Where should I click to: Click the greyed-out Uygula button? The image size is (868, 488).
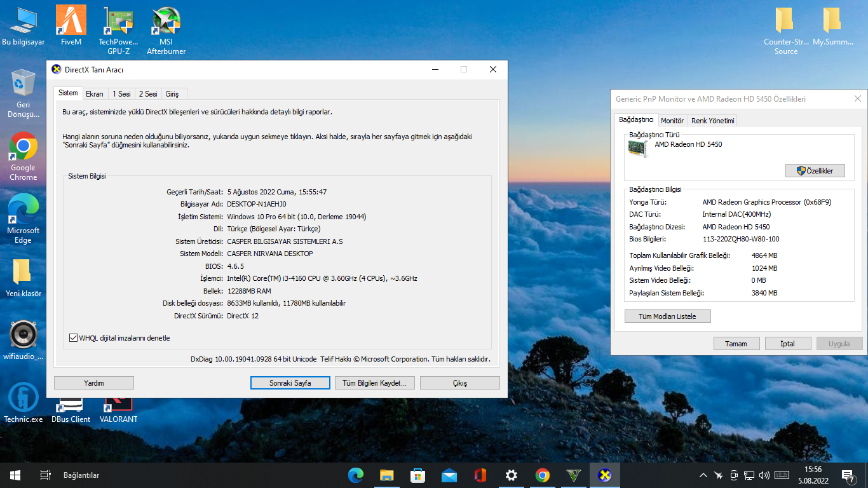(x=839, y=344)
